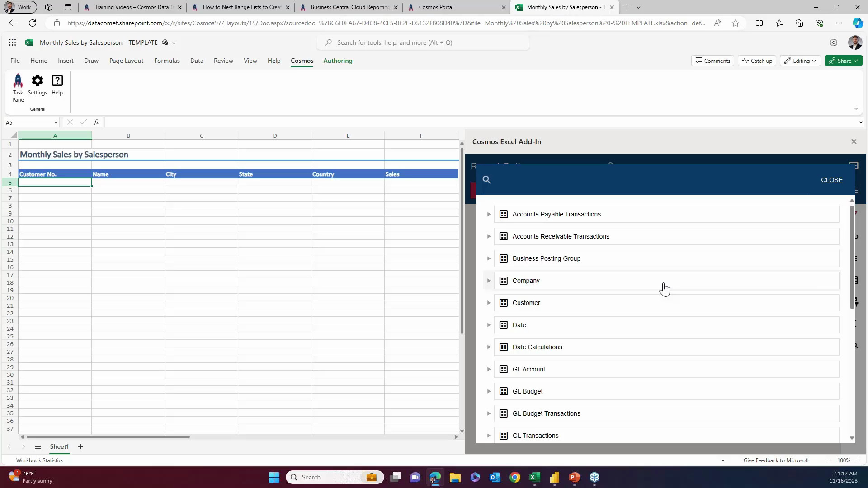Switch to the Cosmos ribbon tab
868x488 pixels.
click(302, 61)
